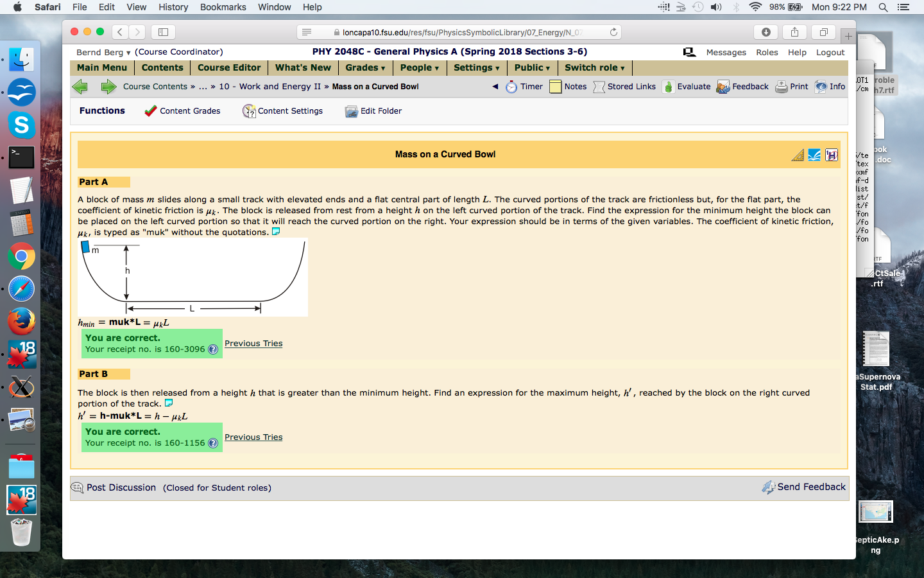Show resource Info
The height and width of the screenshot is (578, 924).
830,87
